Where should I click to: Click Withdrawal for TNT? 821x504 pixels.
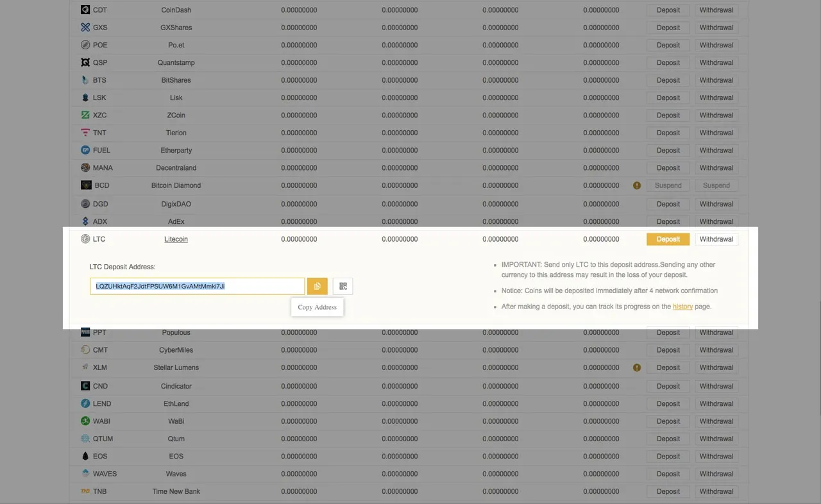coord(716,133)
